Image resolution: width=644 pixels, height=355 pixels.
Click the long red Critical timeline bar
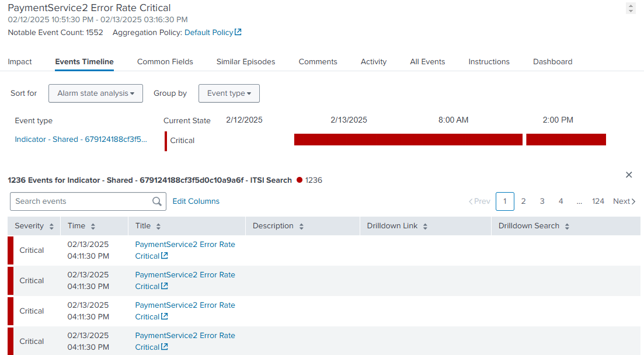(x=408, y=140)
